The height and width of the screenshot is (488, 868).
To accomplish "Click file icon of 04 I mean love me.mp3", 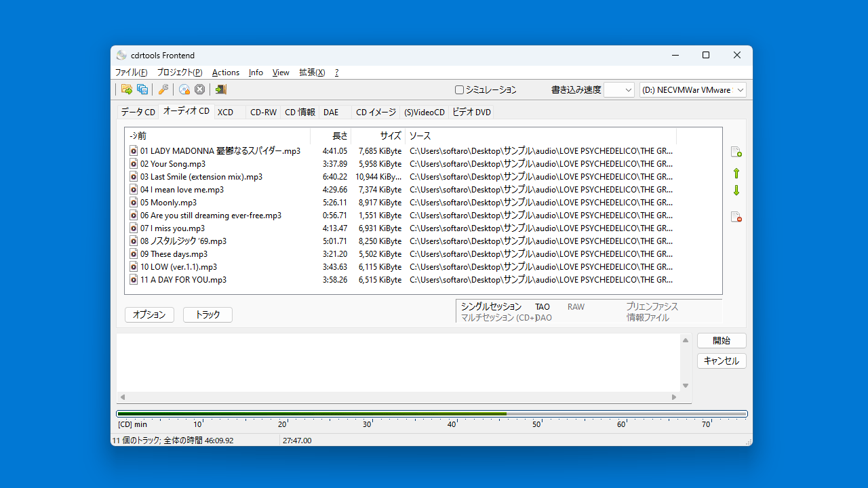I will 134,190.
